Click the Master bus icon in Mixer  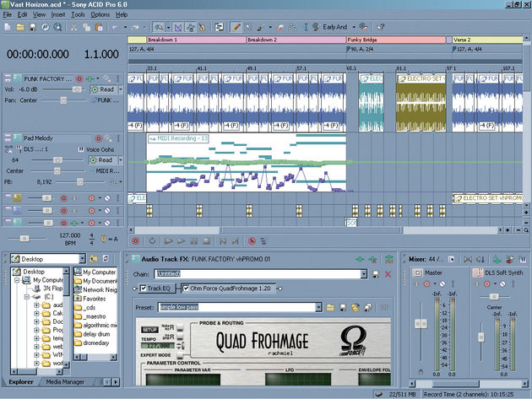tap(417, 272)
